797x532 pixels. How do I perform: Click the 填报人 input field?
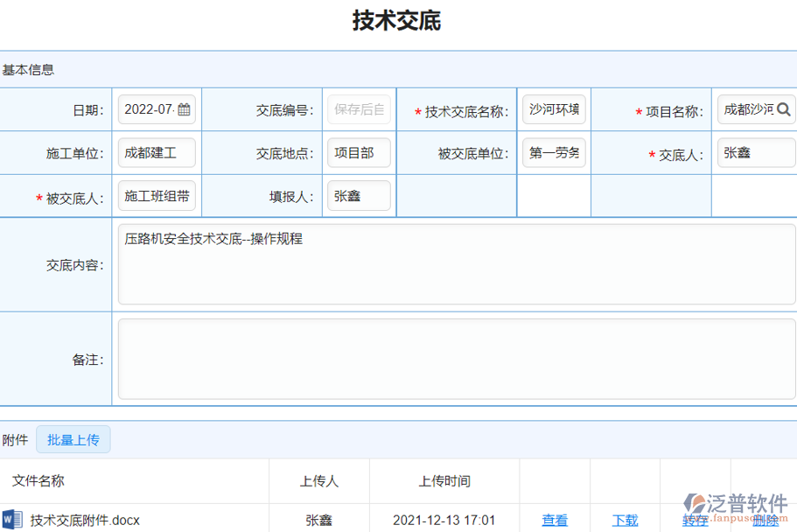click(x=359, y=195)
